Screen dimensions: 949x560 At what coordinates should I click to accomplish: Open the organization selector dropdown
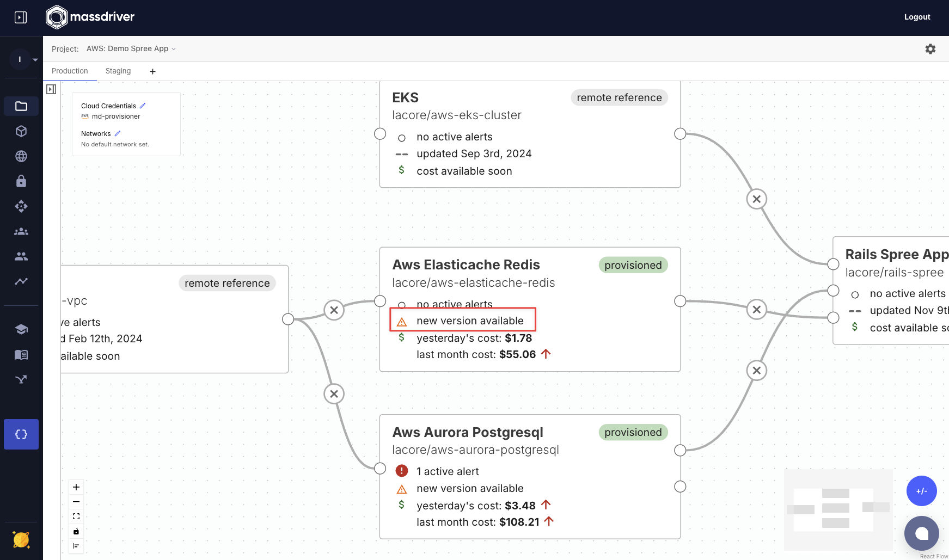click(x=24, y=59)
